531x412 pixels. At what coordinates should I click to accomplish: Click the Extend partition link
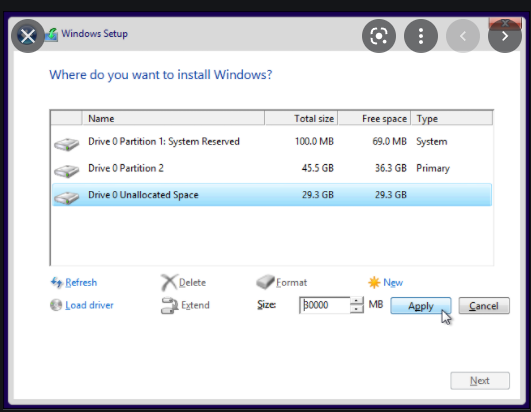pyautogui.click(x=195, y=305)
